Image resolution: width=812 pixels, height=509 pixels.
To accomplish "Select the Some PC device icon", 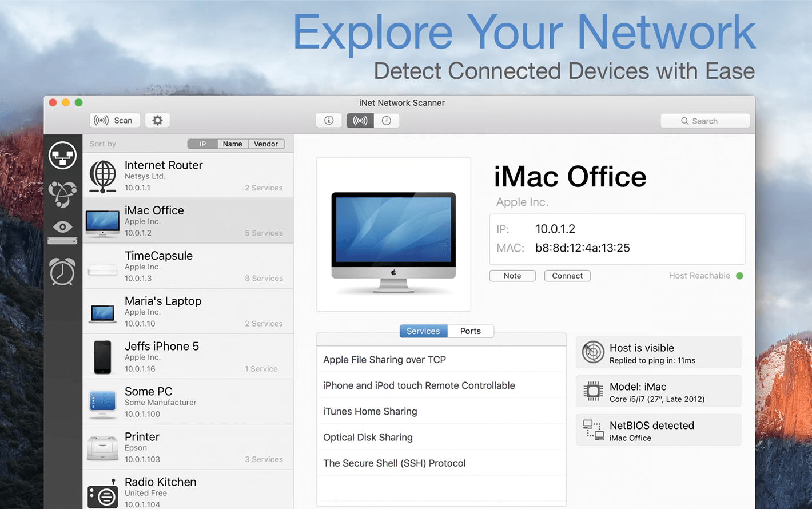I will coord(103,403).
